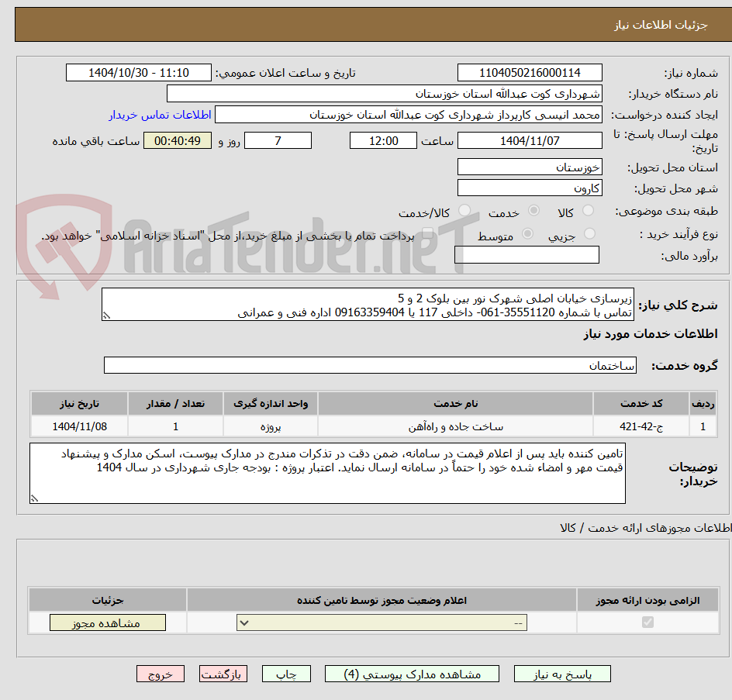Click 'مشاهده مجوز' button

coord(107,623)
